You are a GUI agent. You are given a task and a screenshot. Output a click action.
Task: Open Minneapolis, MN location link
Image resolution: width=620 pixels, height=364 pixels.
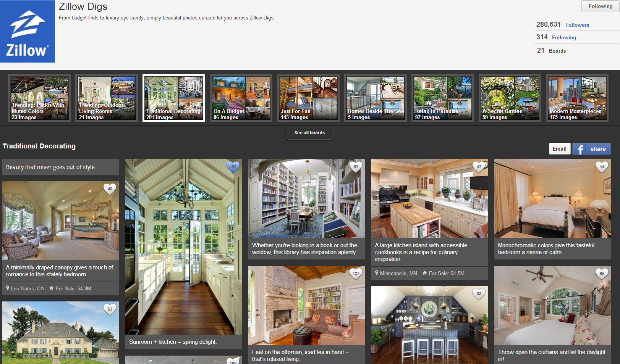[398, 273]
